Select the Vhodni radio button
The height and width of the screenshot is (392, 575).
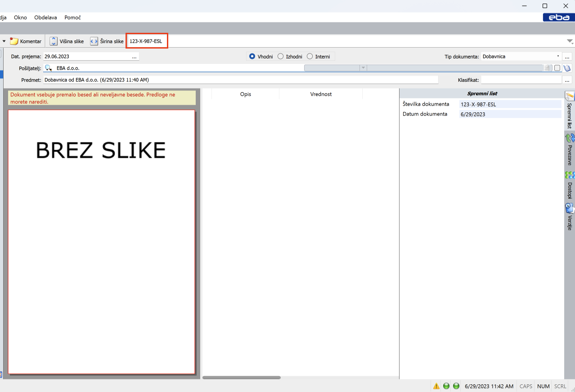(x=252, y=57)
